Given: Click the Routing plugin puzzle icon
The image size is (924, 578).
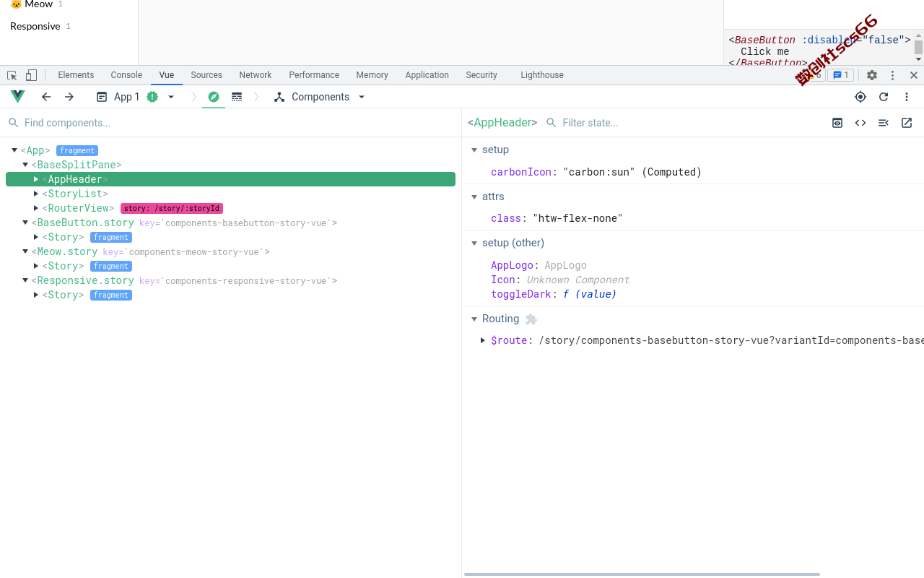Looking at the screenshot, I should [x=531, y=319].
